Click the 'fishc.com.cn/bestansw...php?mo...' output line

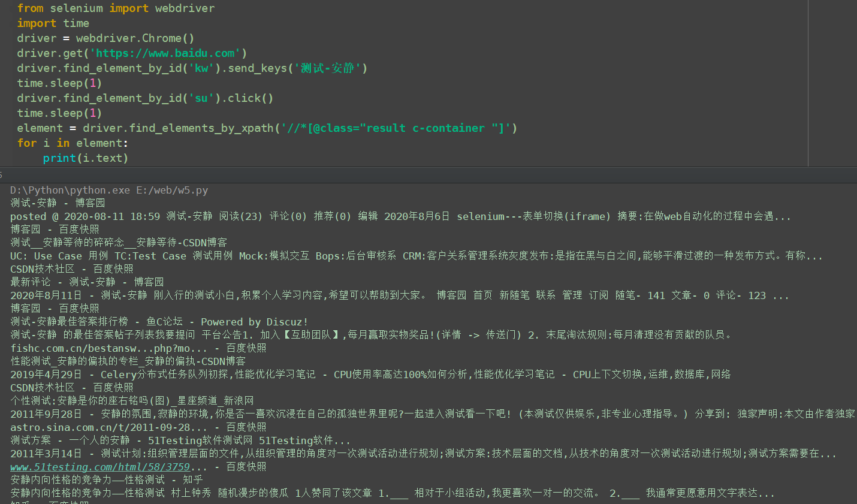click(138, 348)
